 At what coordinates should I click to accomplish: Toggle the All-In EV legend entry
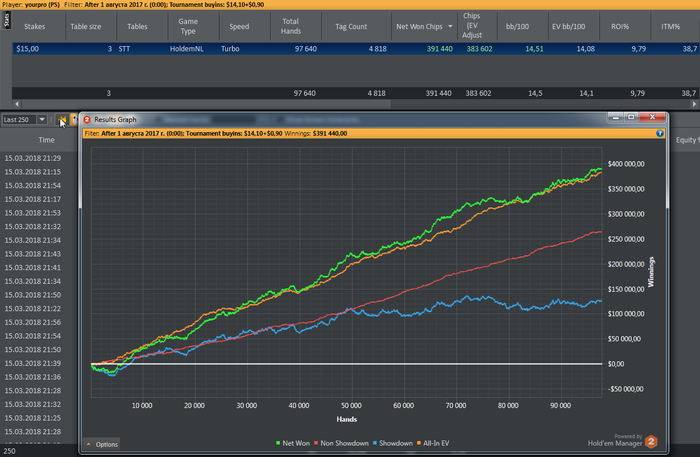click(x=433, y=443)
